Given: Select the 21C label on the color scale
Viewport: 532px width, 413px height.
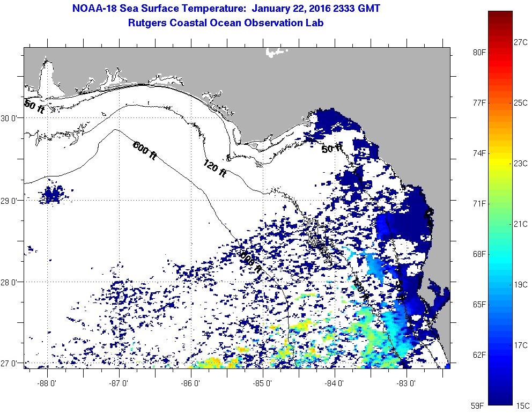Looking at the screenshot, I should 520,224.
